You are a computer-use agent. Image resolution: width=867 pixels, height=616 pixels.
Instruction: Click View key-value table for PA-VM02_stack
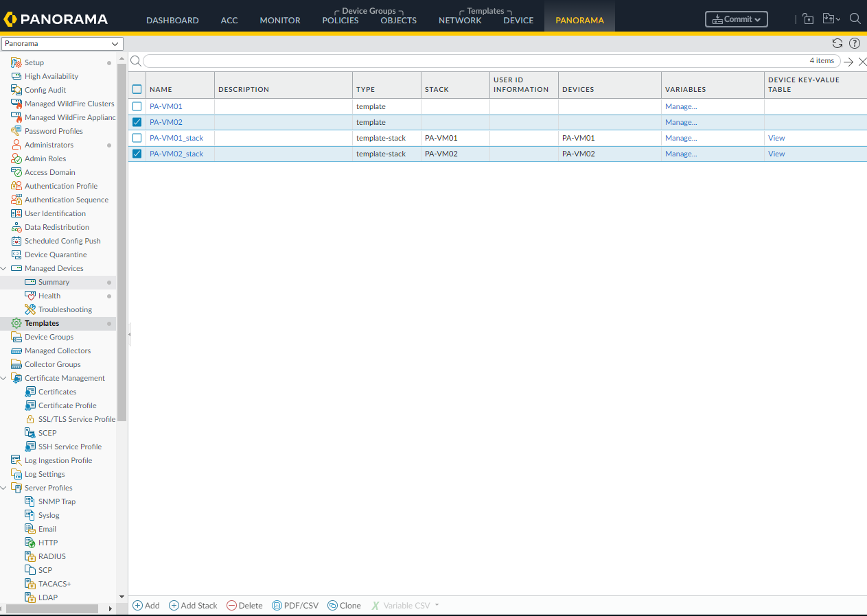[x=776, y=154]
